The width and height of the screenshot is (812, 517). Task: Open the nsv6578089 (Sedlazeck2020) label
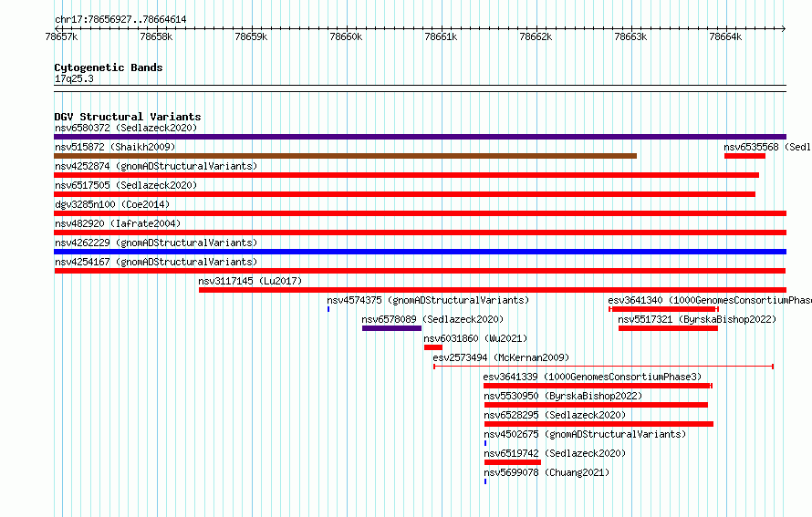(x=432, y=319)
